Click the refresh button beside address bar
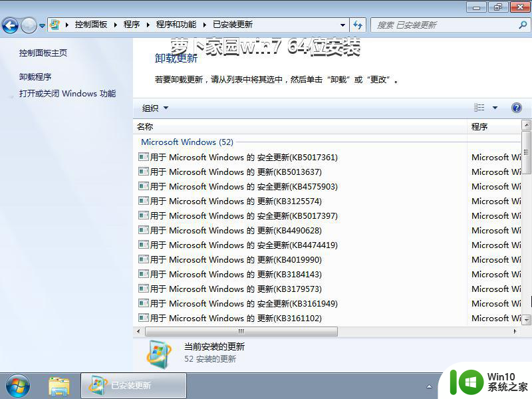Image resolution: width=532 pixels, height=399 pixels. point(358,25)
